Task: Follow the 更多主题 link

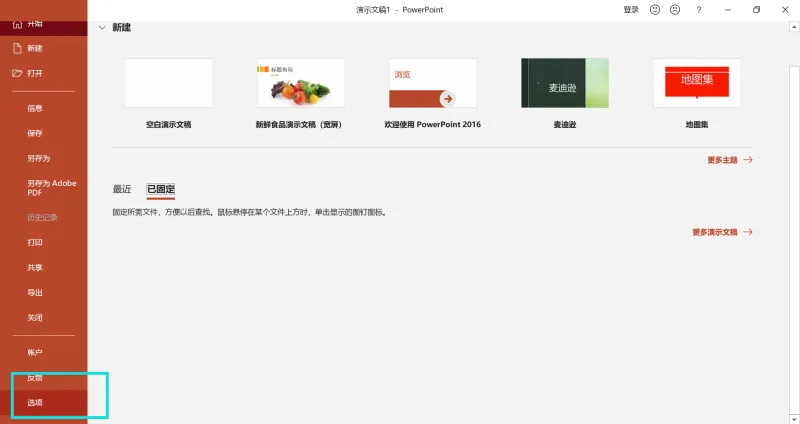Action: (x=730, y=160)
